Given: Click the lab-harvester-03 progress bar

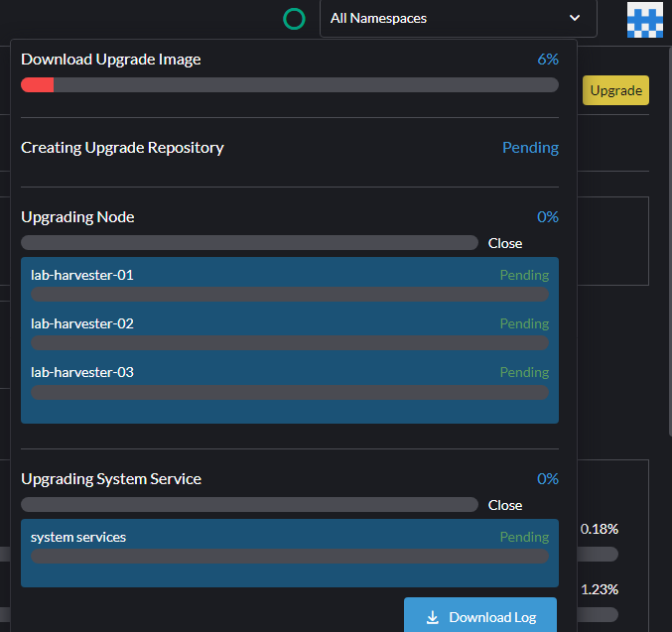Looking at the screenshot, I should tap(290, 392).
